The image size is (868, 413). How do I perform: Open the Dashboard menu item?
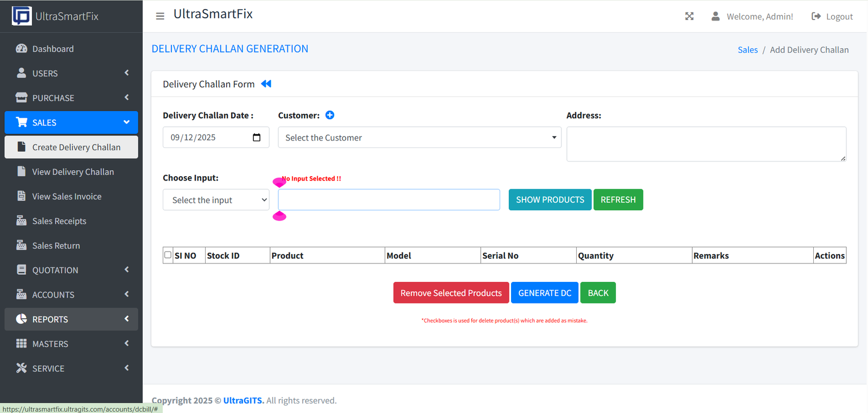[71, 49]
